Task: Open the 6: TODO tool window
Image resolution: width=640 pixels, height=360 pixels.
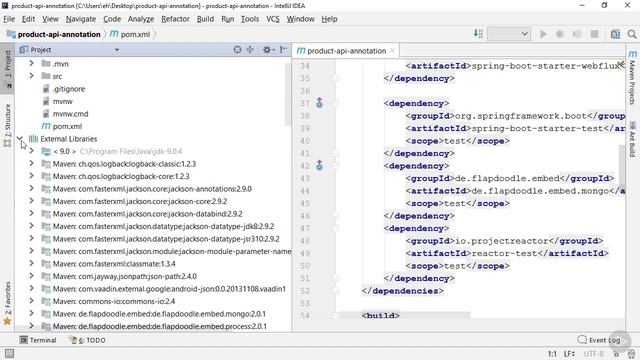Action: 87,340
